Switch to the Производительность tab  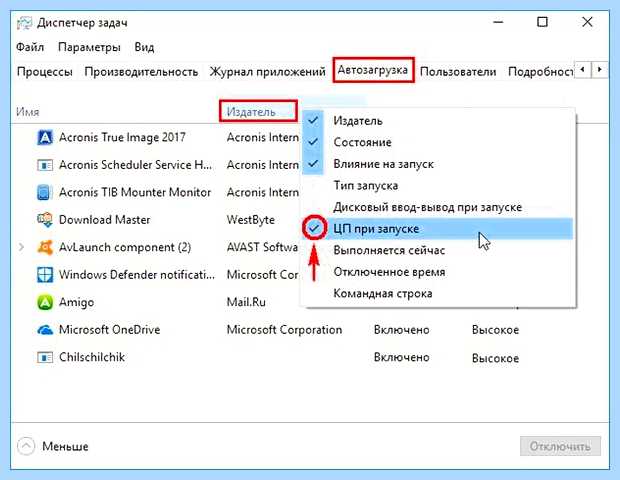141,72
